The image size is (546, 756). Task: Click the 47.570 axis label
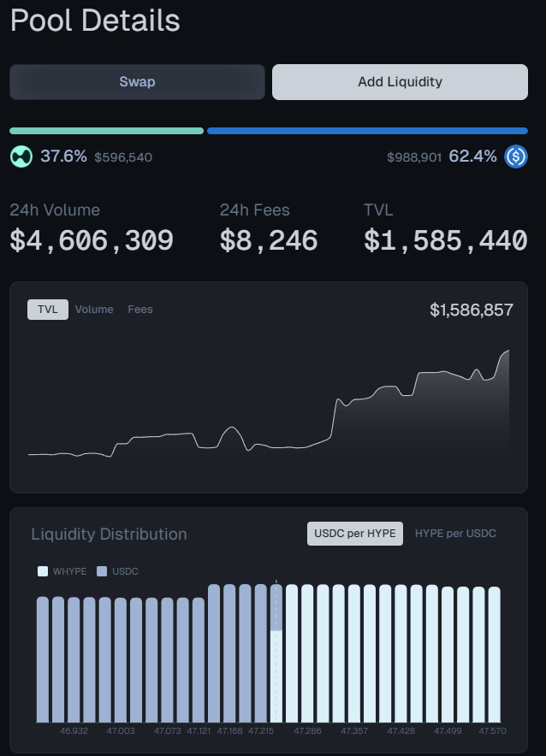[x=492, y=731]
